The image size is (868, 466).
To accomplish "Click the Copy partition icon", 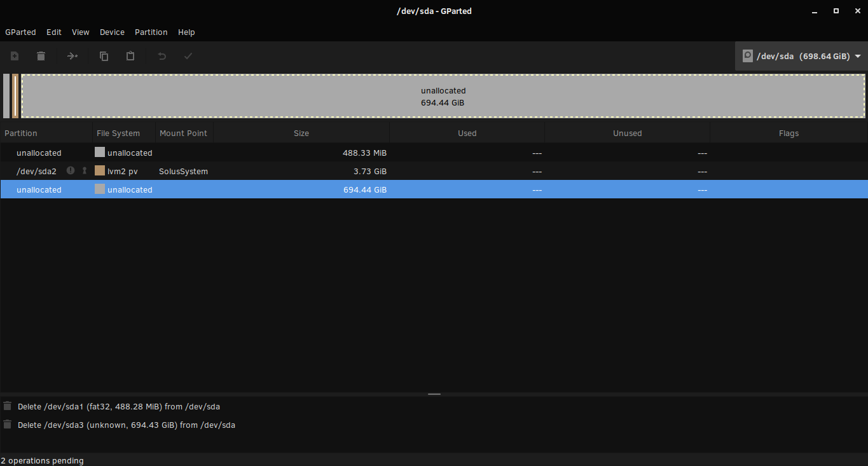I will tap(104, 56).
